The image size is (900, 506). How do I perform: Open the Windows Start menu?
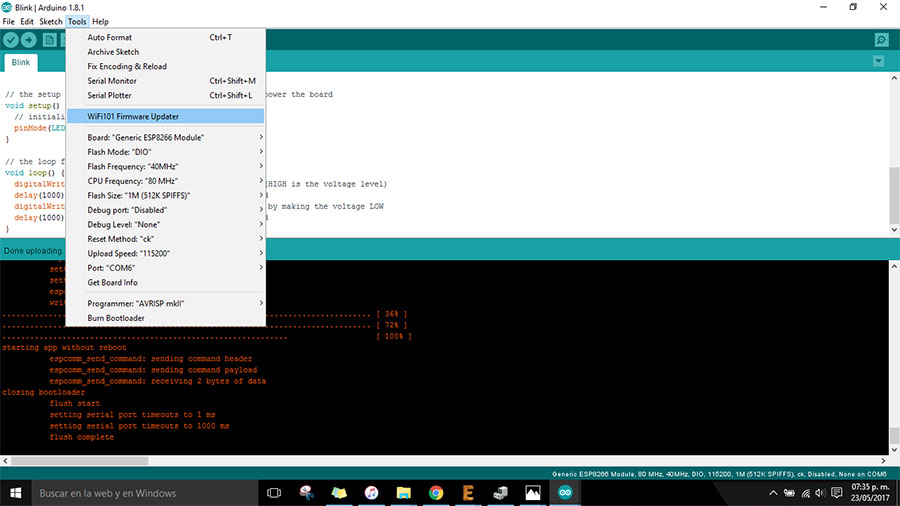click(x=15, y=493)
